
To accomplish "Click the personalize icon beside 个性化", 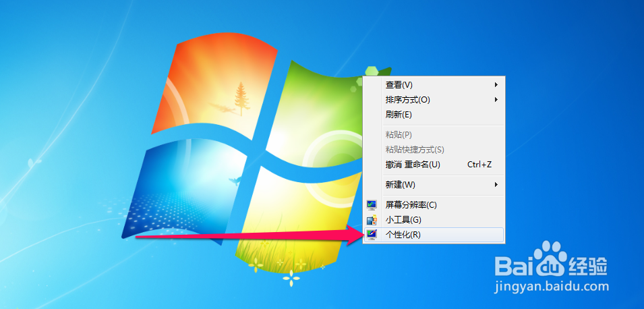I will click(x=372, y=235).
